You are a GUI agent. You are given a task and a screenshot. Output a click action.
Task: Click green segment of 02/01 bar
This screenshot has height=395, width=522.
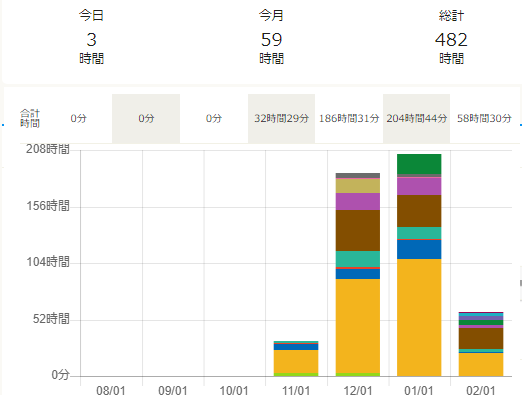(481, 322)
